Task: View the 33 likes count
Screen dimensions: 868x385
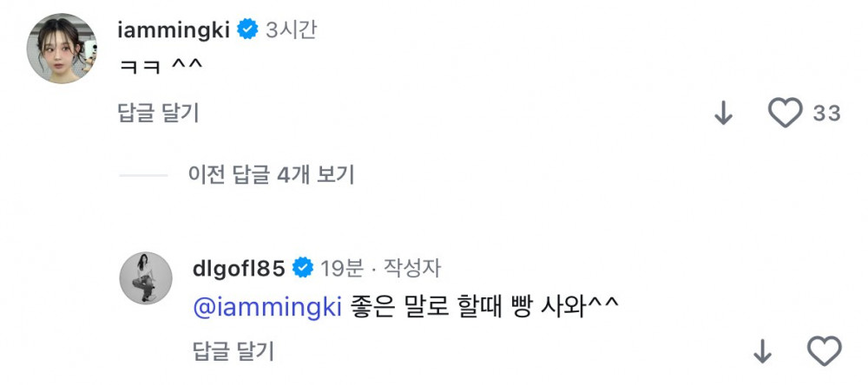Action: coord(826,114)
